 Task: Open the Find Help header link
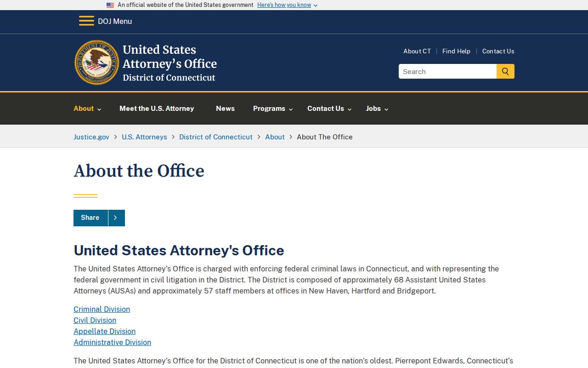pyautogui.click(x=456, y=51)
